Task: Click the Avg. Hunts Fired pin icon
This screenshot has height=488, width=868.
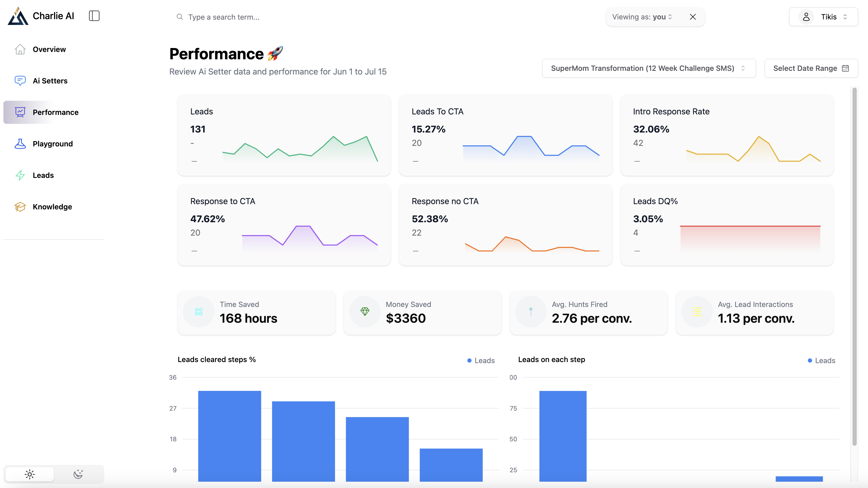Action: tap(531, 311)
